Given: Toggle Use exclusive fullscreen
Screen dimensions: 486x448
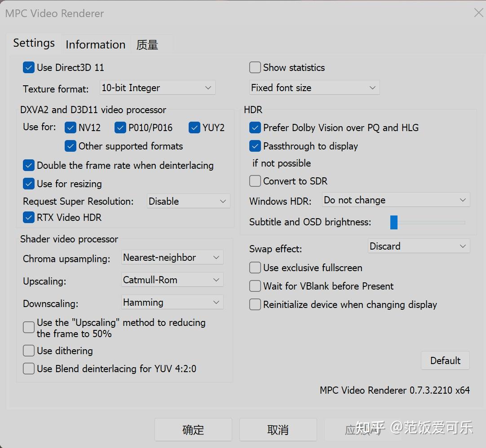Looking at the screenshot, I should [x=255, y=268].
